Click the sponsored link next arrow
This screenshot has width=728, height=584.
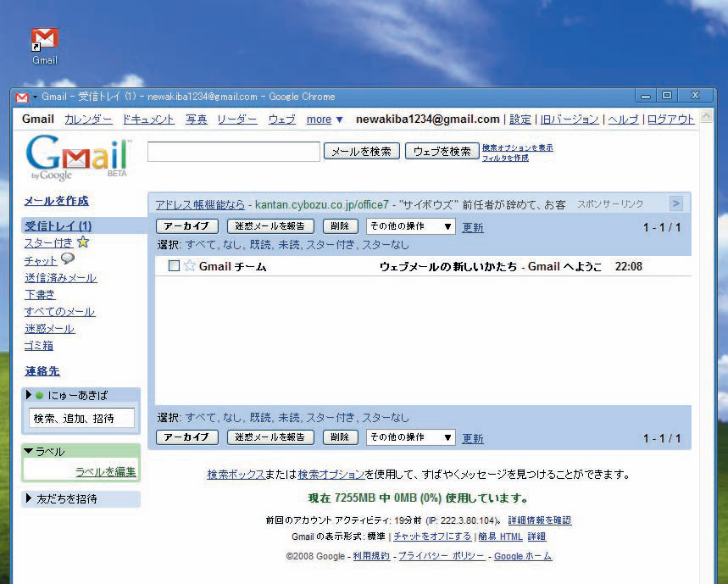coord(676,203)
